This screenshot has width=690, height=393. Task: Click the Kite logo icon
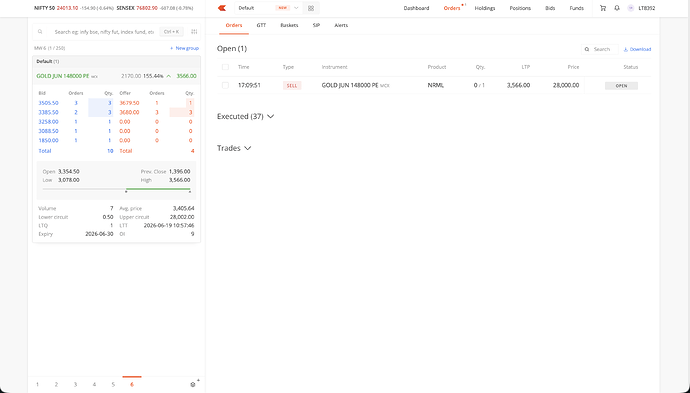pyautogui.click(x=222, y=8)
